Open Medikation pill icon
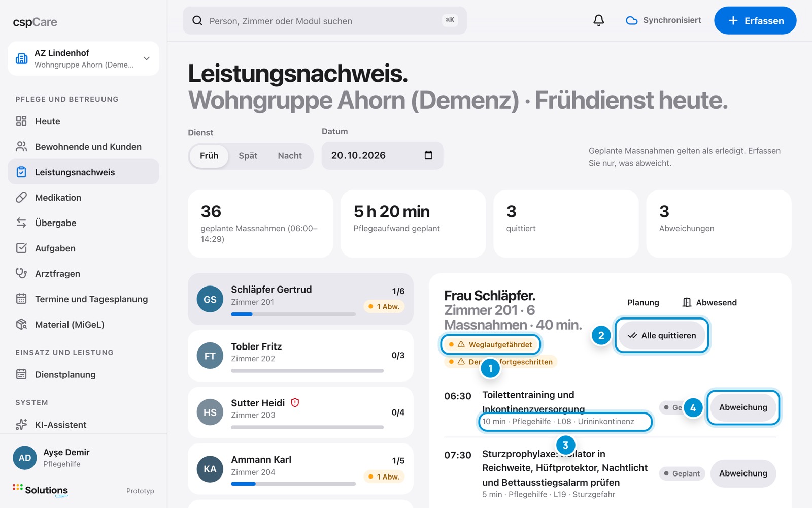 point(21,197)
